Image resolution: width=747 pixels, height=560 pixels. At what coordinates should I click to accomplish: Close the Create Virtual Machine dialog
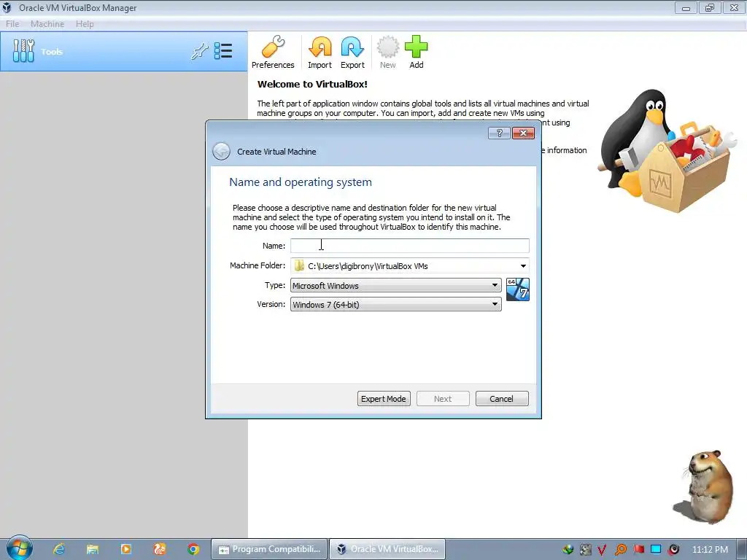(x=523, y=133)
